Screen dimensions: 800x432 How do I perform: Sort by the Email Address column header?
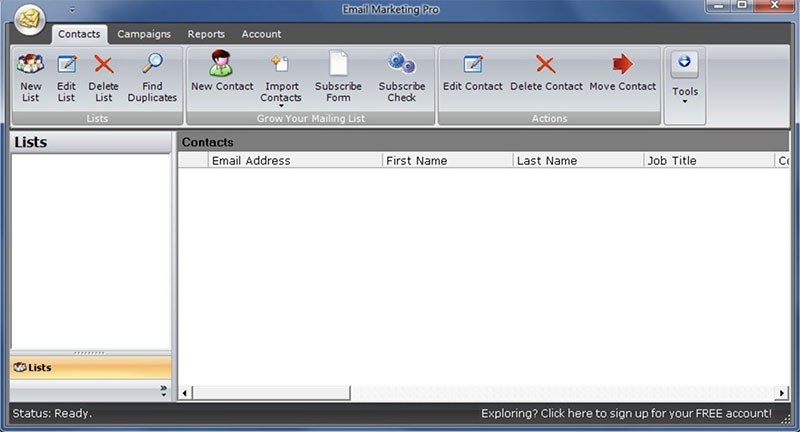(x=295, y=160)
